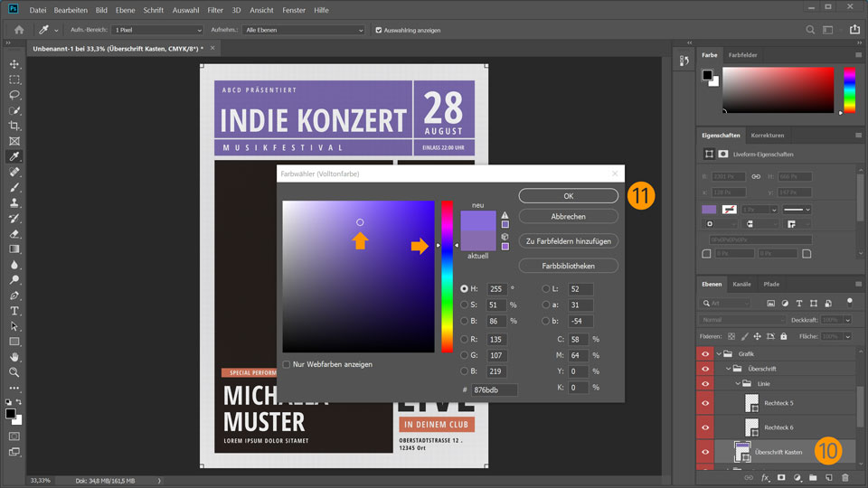The width and height of the screenshot is (868, 488).
Task: Select the Rectangle shape tool
Action: point(14,342)
